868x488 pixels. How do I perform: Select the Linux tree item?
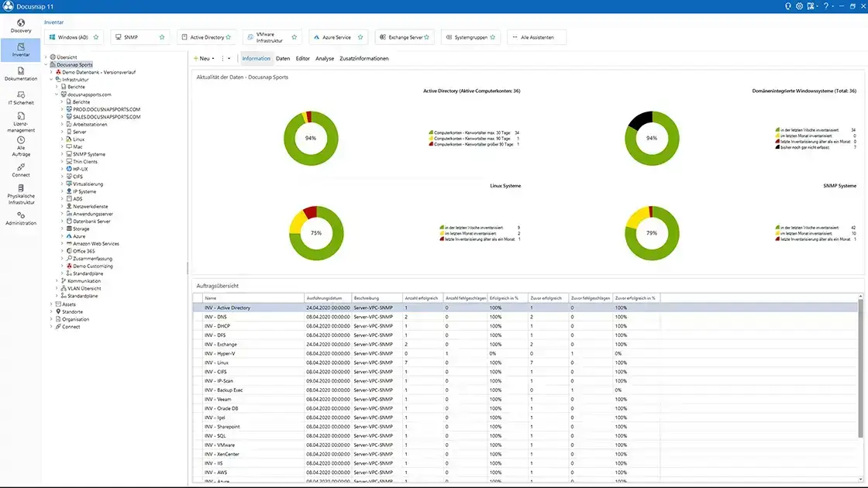pos(78,139)
